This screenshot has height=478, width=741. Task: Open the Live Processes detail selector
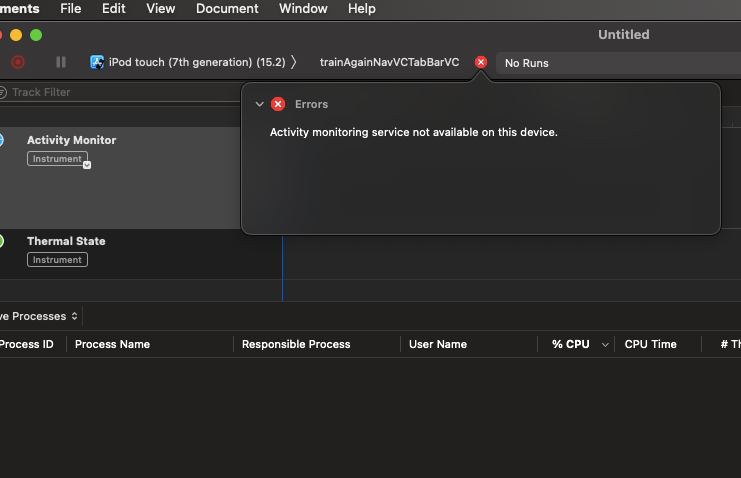pyautogui.click(x=39, y=316)
